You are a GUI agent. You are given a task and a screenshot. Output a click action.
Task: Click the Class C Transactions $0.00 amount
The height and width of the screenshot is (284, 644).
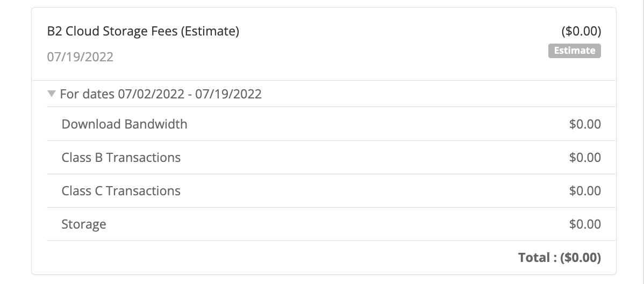coord(585,191)
